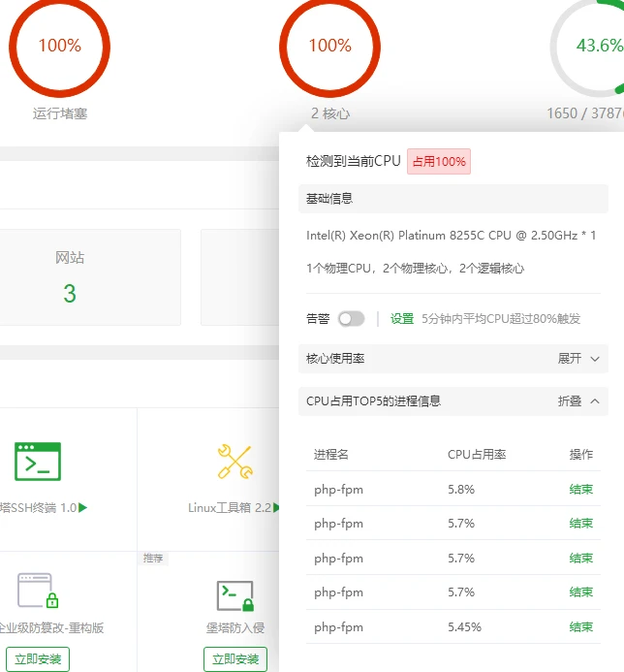This screenshot has height=672, width=624.
Task: End the php-fpm process using 5.8%
Action: [580, 490]
